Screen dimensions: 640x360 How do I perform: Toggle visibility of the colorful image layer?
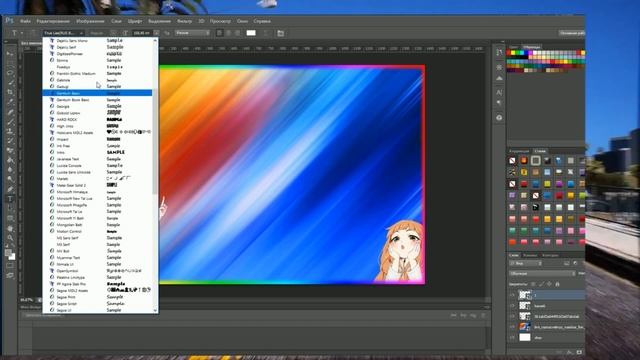point(512,327)
